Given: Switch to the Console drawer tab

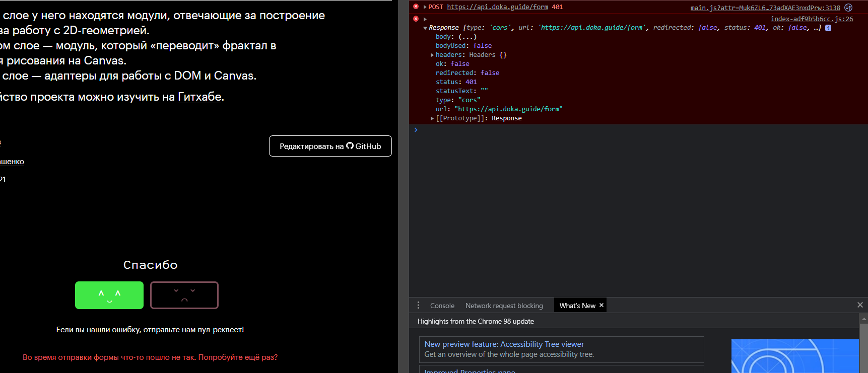Looking at the screenshot, I should coord(442,306).
